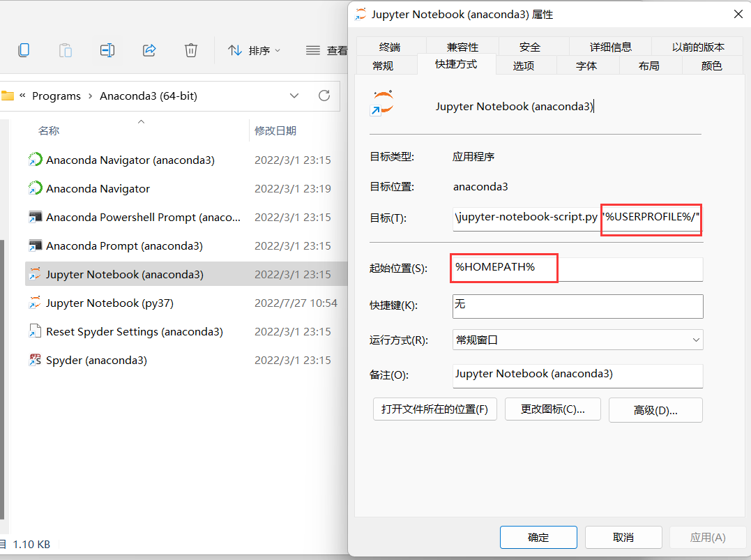Click the Anaconda Powershell Prompt shortcut icon
This screenshot has height=560, width=751.
coord(35,217)
